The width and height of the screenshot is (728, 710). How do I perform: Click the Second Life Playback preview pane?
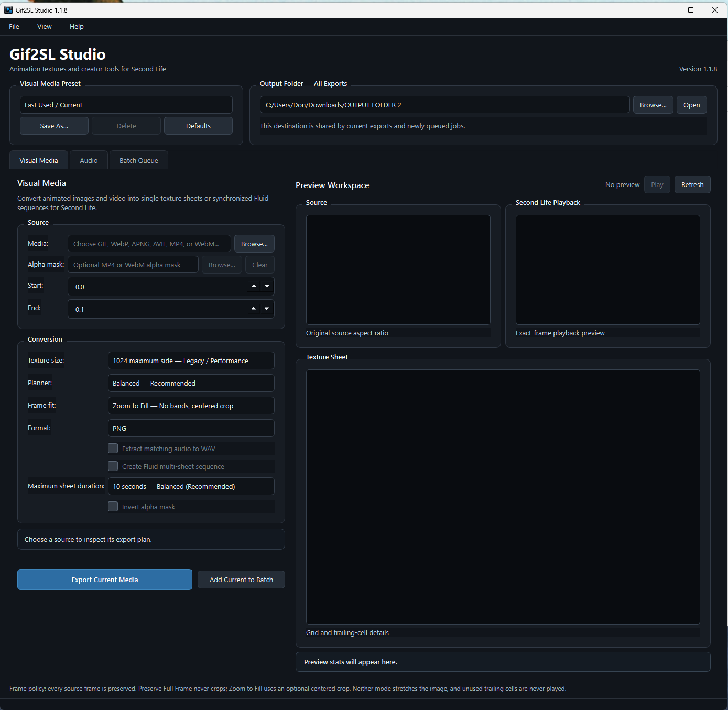coord(608,270)
